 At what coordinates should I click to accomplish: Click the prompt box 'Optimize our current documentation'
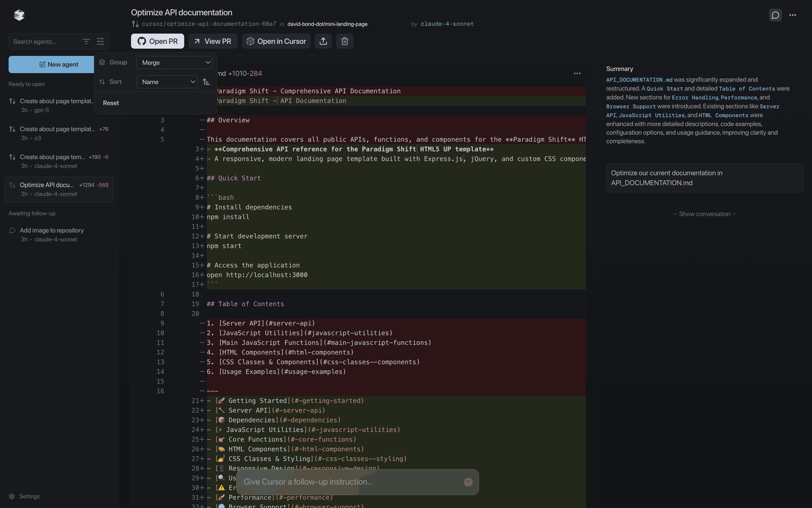pos(705,178)
